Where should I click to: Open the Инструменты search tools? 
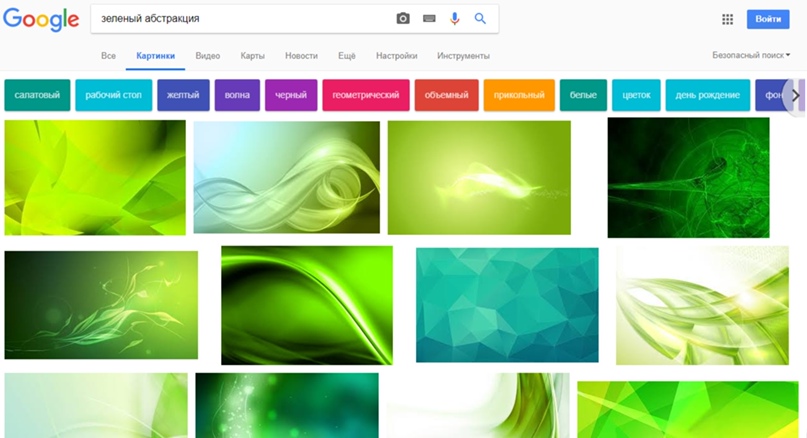pyautogui.click(x=463, y=56)
